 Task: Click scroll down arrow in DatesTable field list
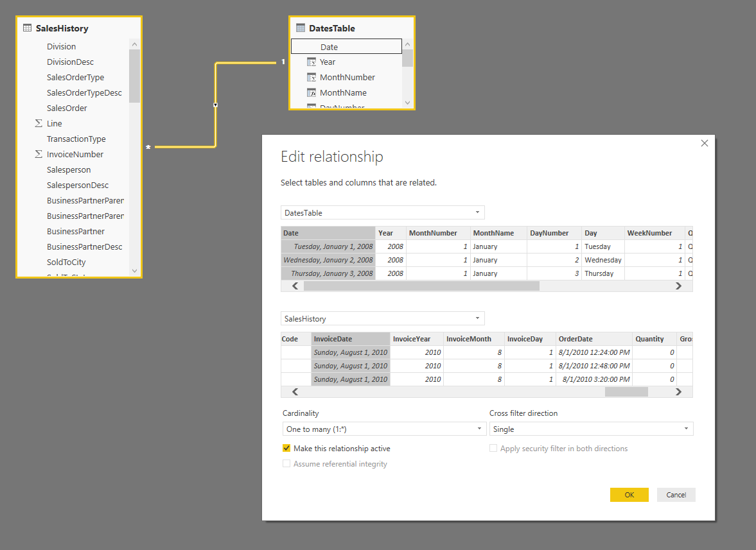click(x=407, y=103)
